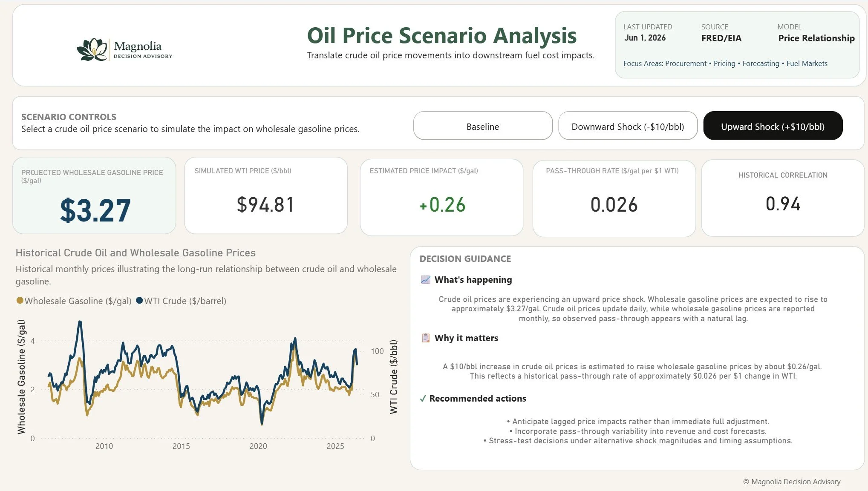Image resolution: width=868 pixels, height=491 pixels.
Task: Click the navy WTI Crude legend dot
Action: point(139,301)
